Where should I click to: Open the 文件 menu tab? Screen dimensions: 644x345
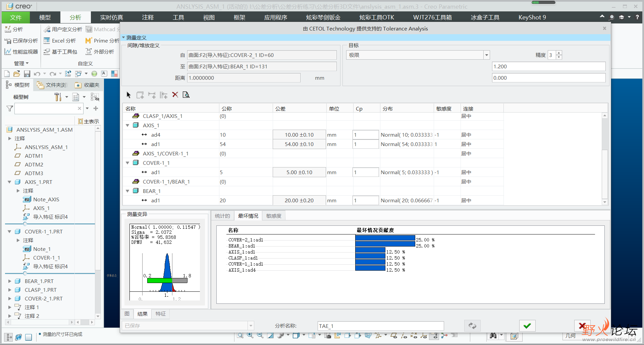15,17
